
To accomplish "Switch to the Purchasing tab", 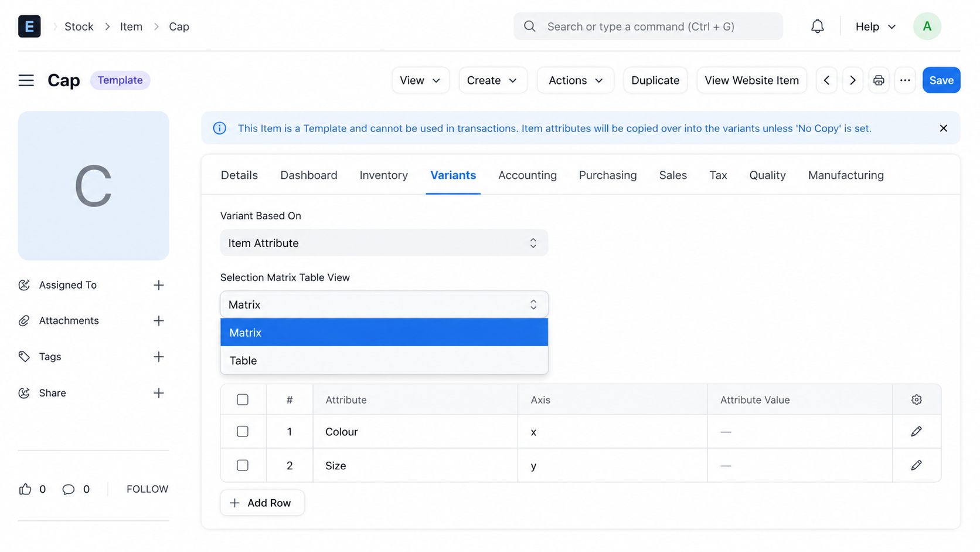I will (608, 175).
